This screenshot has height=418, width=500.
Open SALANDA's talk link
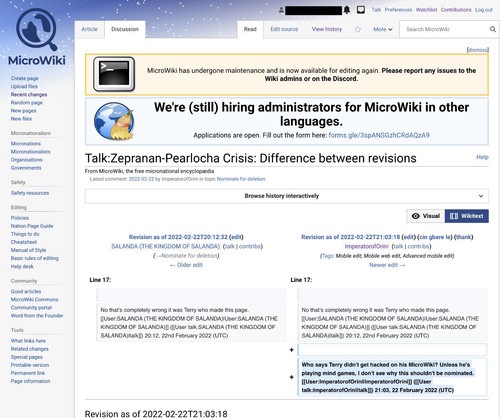pyautogui.click(x=230, y=246)
